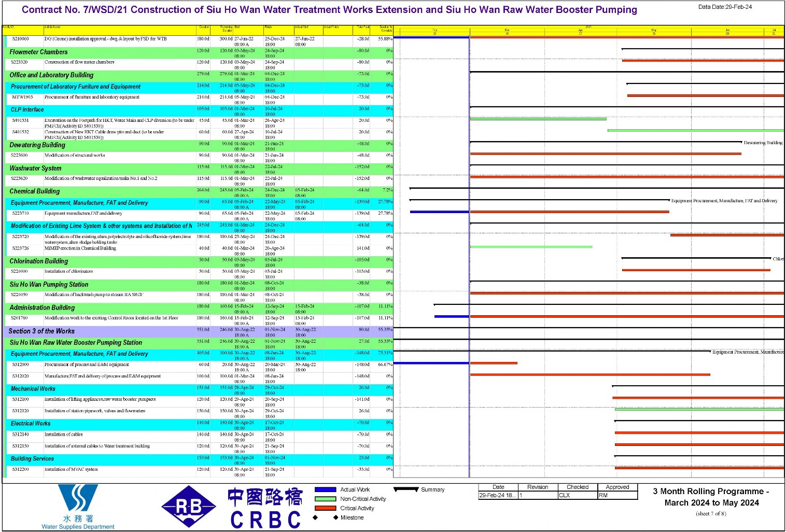
Task: Click the '29-Feb-24 18..' date cell in revision table
Action: pos(498,495)
